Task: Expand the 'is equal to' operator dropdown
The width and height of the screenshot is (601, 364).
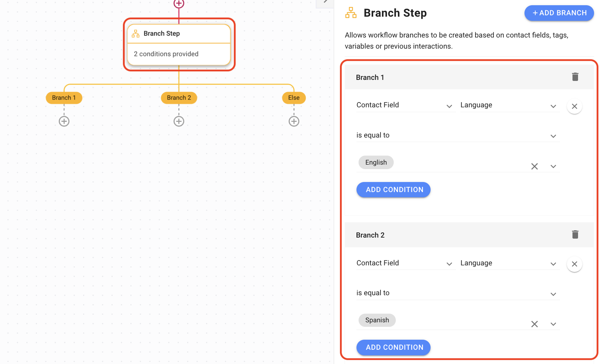Action: point(553,136)
